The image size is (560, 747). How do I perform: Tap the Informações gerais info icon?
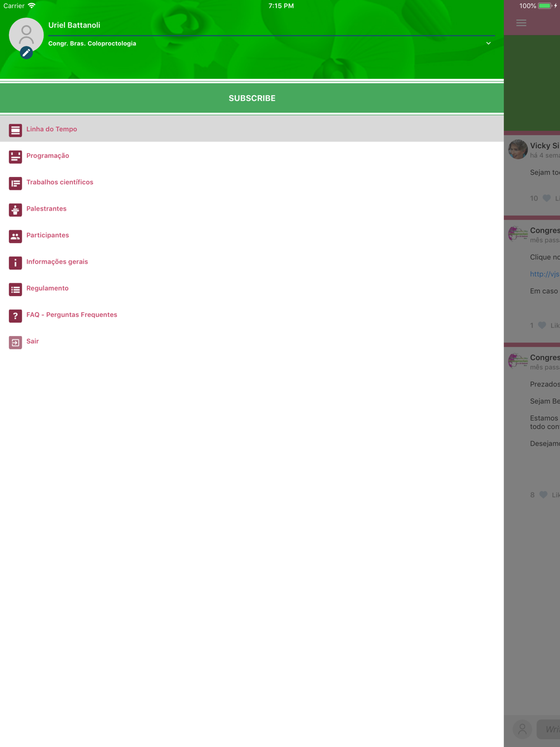click(15, 263)
